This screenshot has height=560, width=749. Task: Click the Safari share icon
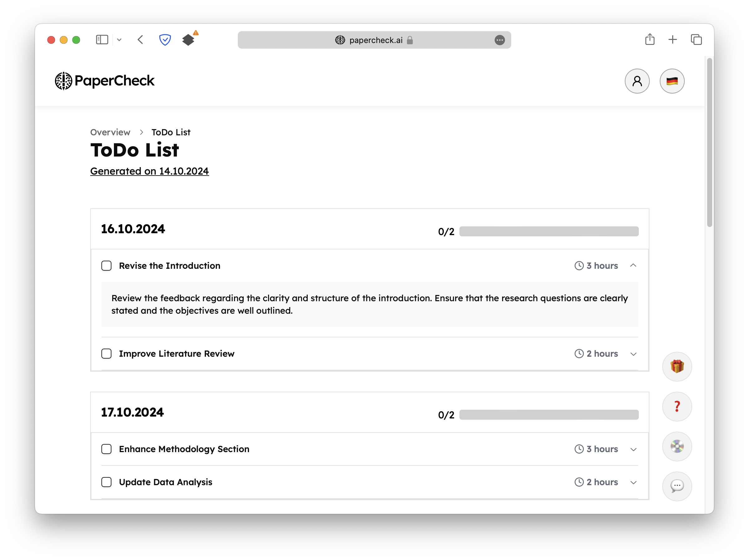[x=649, y=40]
